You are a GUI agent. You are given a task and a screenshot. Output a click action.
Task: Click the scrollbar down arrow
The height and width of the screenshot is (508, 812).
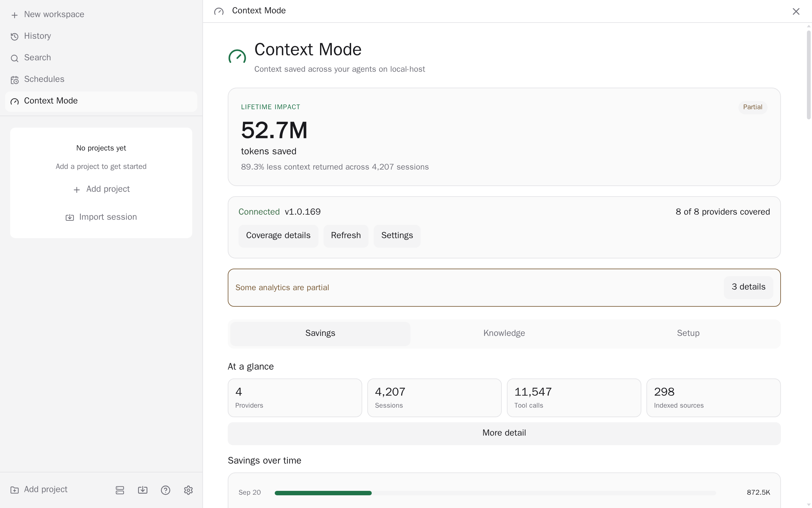tap(809, 505)
